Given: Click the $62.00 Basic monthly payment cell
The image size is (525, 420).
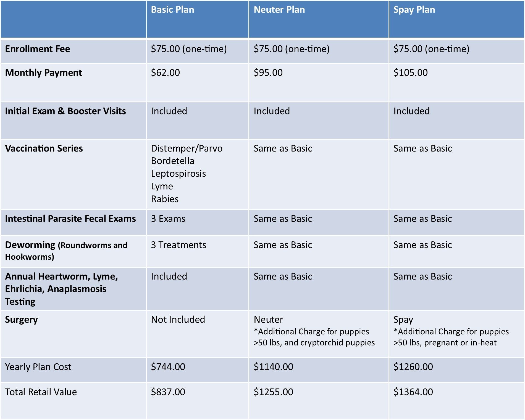Looking at the screenshot, I should point(165,73).
